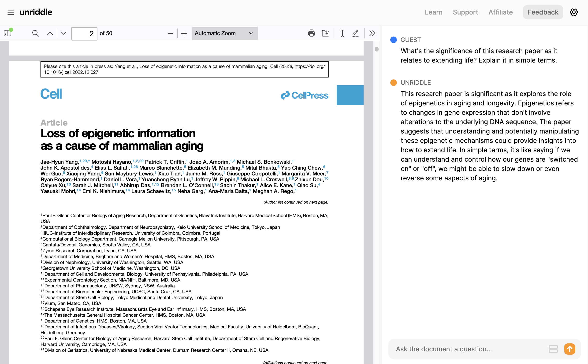Open the find-in-document search tool
This screenshot has height=364, width=588.
point(35,33)
